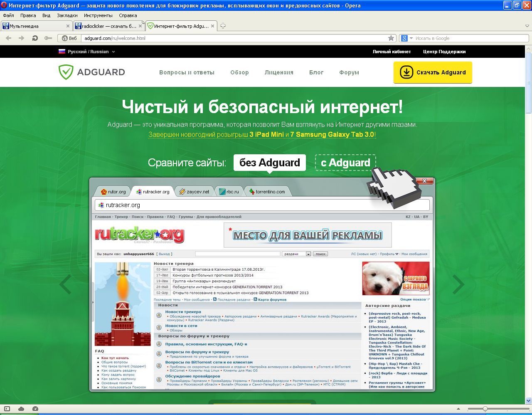532x415 pixels.
Task: Click the Opera Link cloud icon
Action: [21, 409]
